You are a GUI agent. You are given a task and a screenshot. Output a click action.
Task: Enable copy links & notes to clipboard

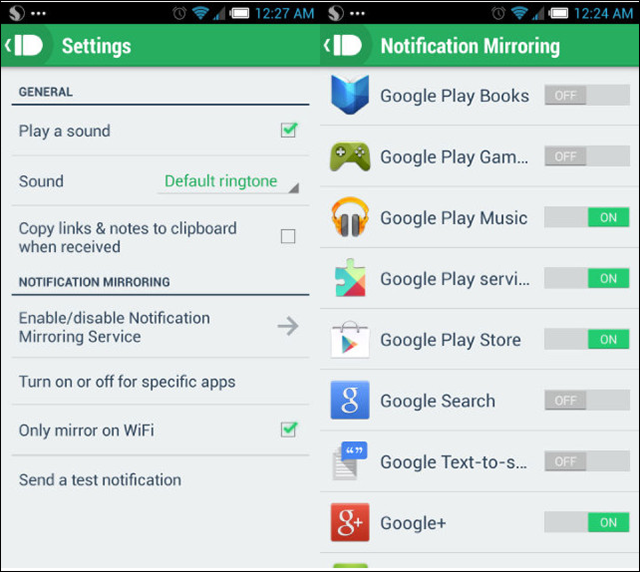coord(288,236)
